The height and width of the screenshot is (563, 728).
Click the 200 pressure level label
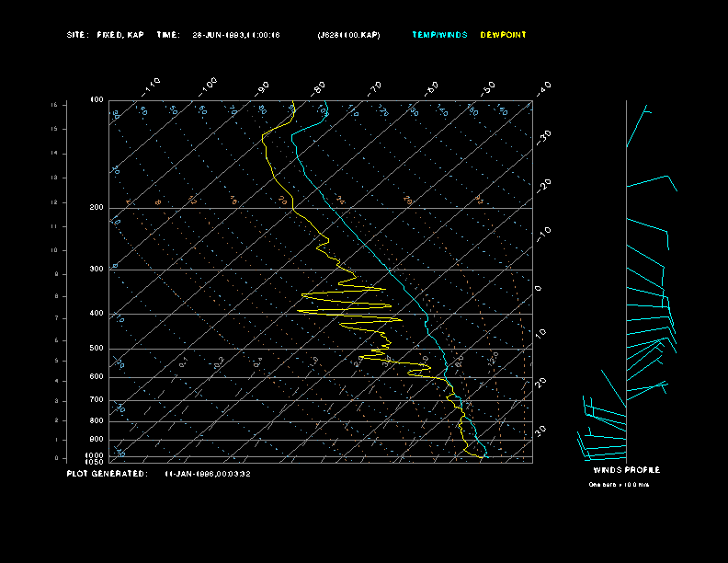point(97,208)
